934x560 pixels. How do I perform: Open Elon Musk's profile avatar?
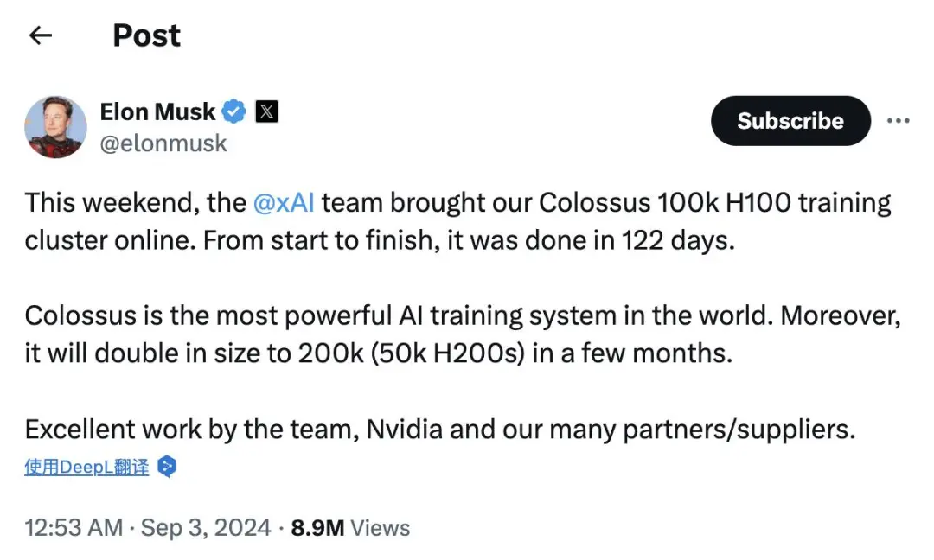pyautogui.click(x=55, y=127)
